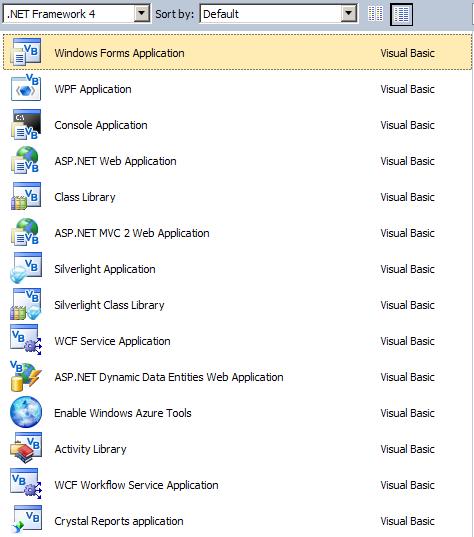Click the Class Library template icon
The width and height of the screenshot is (474, 537).
tap(26, 196)
